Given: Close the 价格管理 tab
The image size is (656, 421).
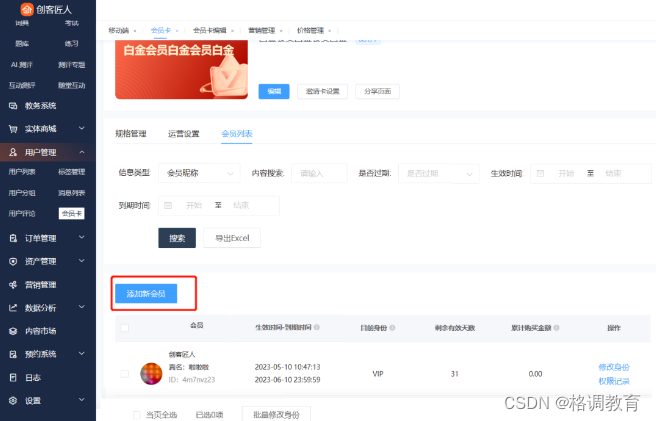Looking at the screenshot, I should click(330, 31).
